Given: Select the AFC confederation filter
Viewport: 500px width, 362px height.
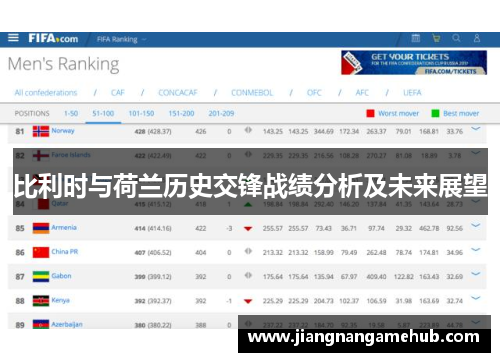Looking at the screenshot, I should tap(362, 93).
